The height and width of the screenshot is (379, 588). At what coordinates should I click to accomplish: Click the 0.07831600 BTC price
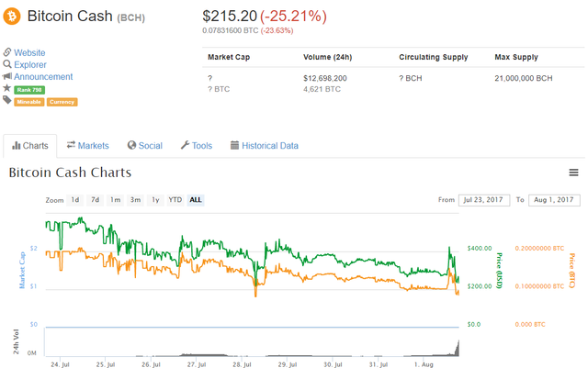coord(231,30)
